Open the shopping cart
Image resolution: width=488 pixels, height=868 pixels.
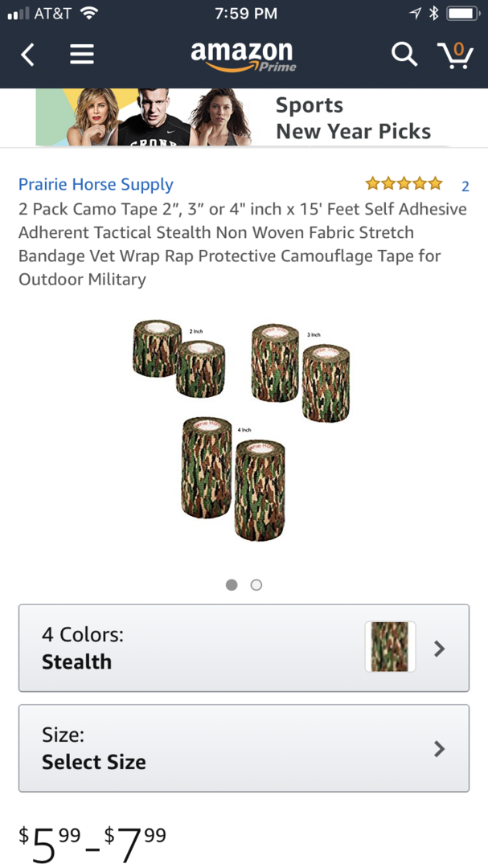click(x=455, y=54)
